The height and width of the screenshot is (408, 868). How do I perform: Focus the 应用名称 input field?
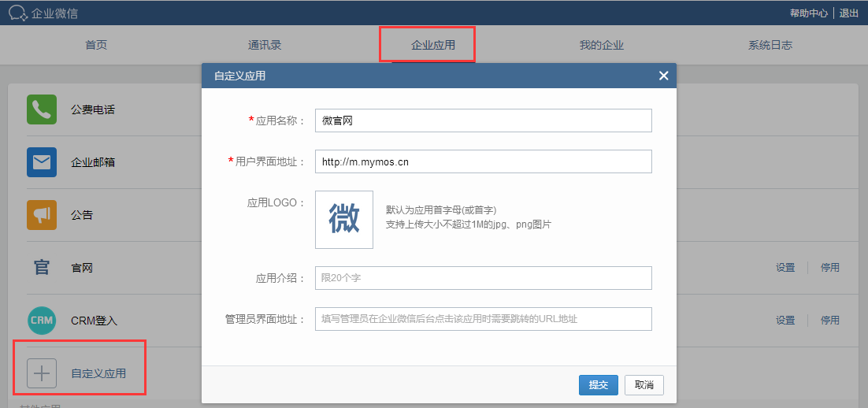click(483, 121)
